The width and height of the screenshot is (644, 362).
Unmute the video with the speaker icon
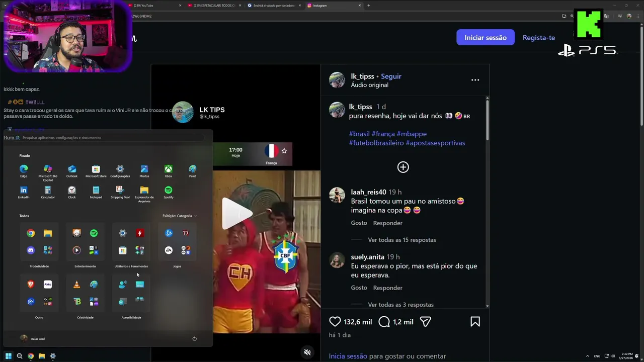tap(307, 352)
